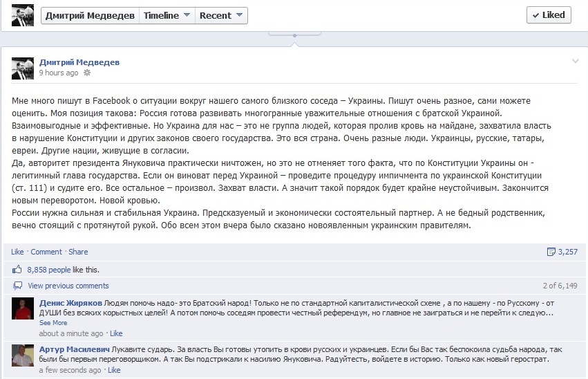This screenshot has width=588, height=379.
Task: Click the speech bubble icon for previous comments
Action: point(17,286)
